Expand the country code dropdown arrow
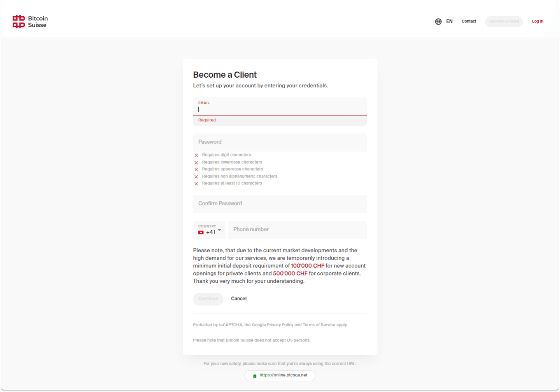The image size is (560, 392). (219, 230)
